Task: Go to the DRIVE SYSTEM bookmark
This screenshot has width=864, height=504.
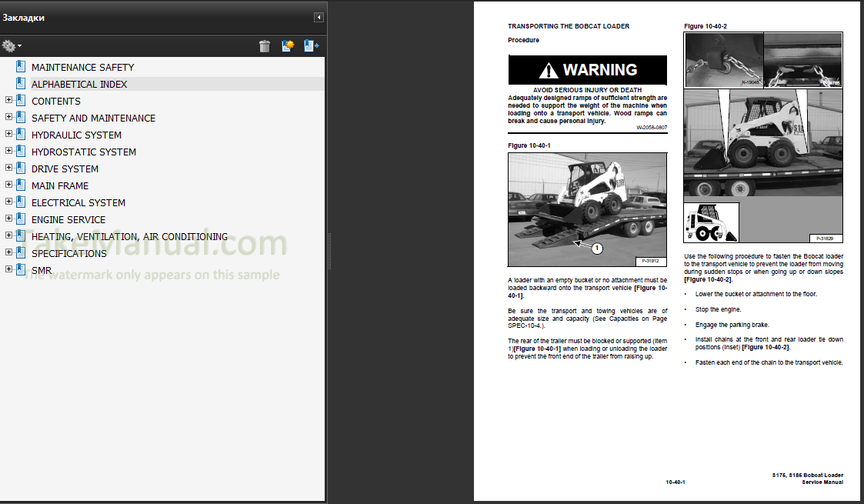Action: (65, 169)
